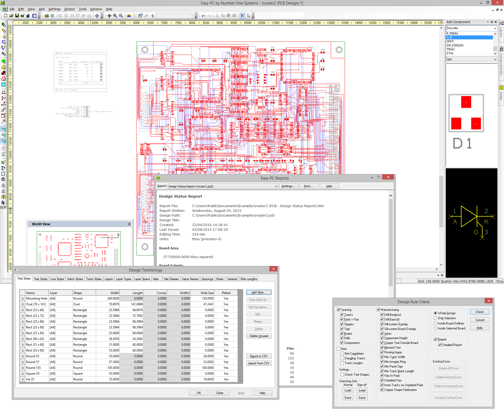
Task: Uncheck the Drill Breakout checkbox
Action: [382, 315]
